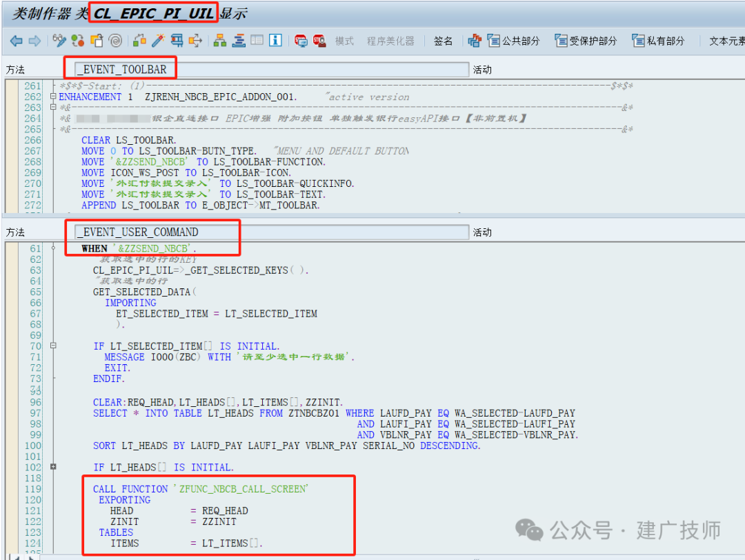Click ICON_WS_POST on line 269
Image resolution: width=745 pixels, height=560 pixels.
[145, 173]
